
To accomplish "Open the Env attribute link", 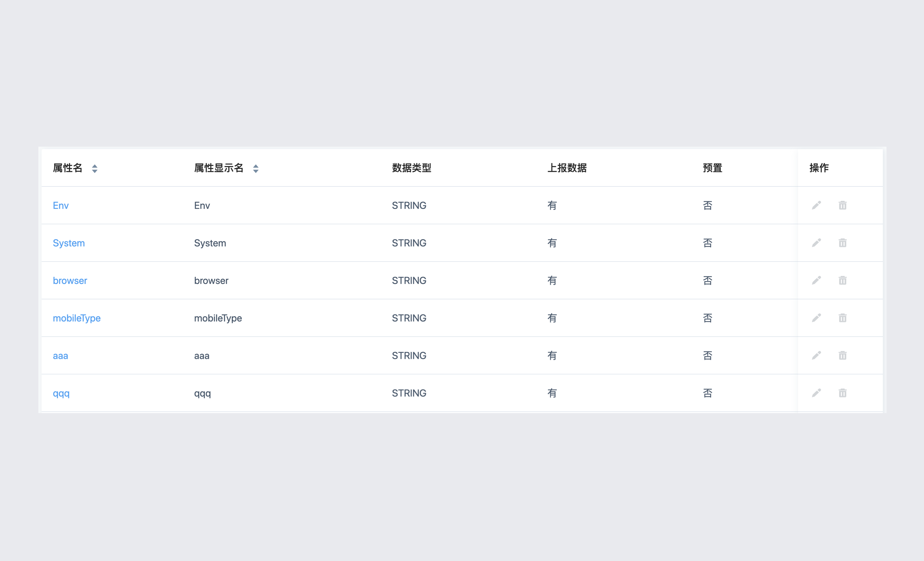I will tap(61, 206).
